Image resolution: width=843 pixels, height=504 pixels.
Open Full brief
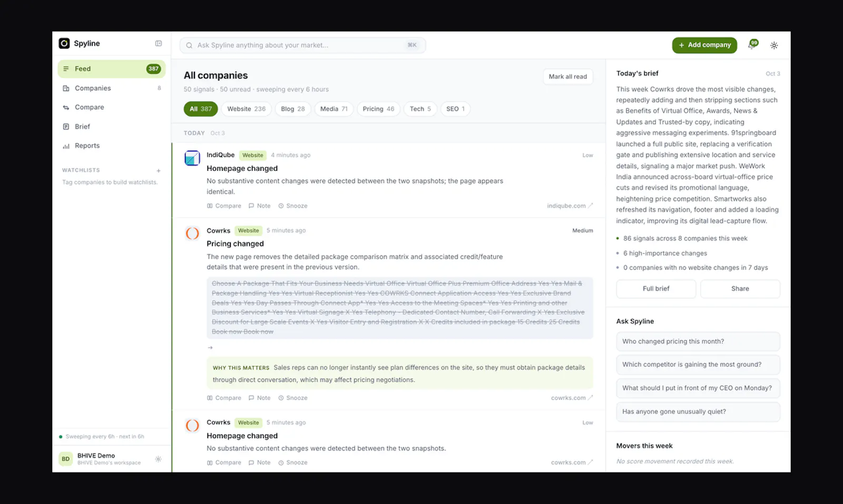click(x=656, y=289)
